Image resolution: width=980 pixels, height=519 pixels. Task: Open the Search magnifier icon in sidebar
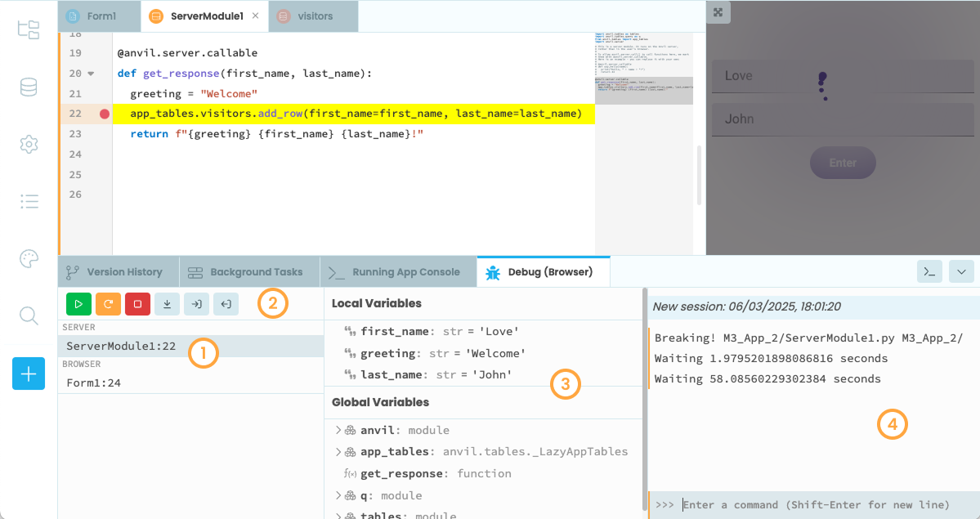(29, 315)
